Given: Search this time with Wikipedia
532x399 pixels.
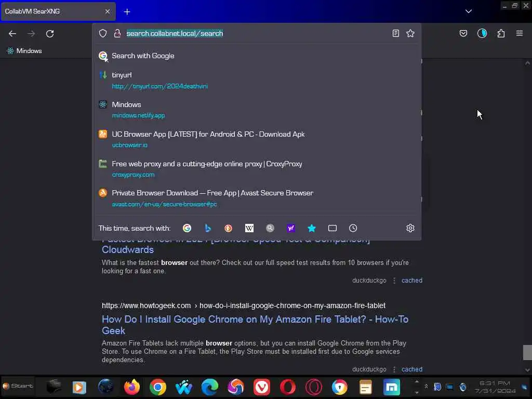Looking at the screenshot, I should 249,228.
